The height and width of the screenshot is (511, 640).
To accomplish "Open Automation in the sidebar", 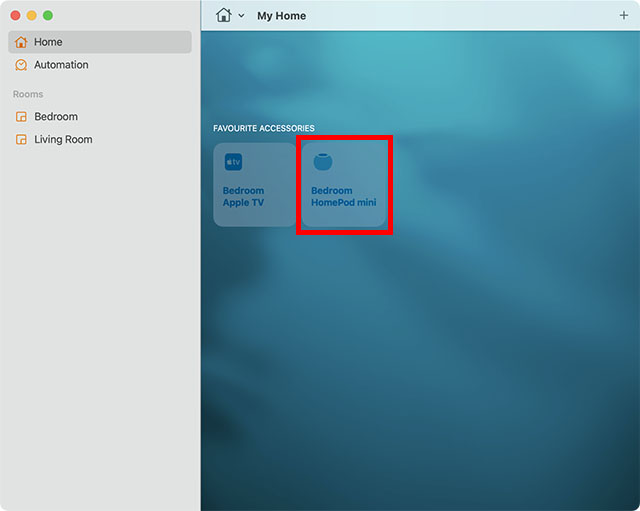I will pos(100,65).
